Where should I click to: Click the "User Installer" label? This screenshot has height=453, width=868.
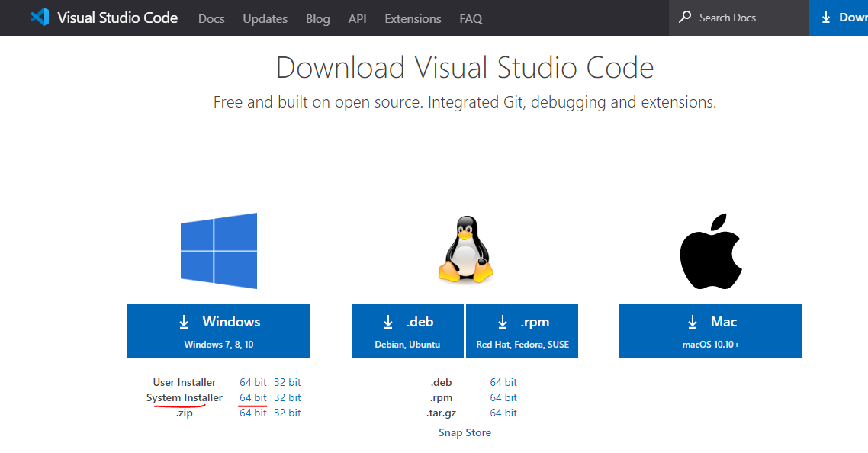[x=185, y=382]
